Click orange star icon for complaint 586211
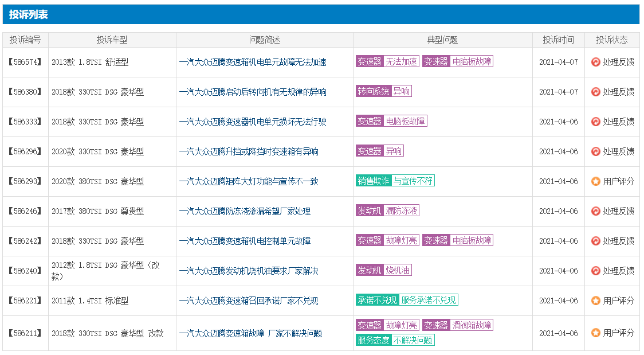Screen dimensions: 644x355 [595, 333]
